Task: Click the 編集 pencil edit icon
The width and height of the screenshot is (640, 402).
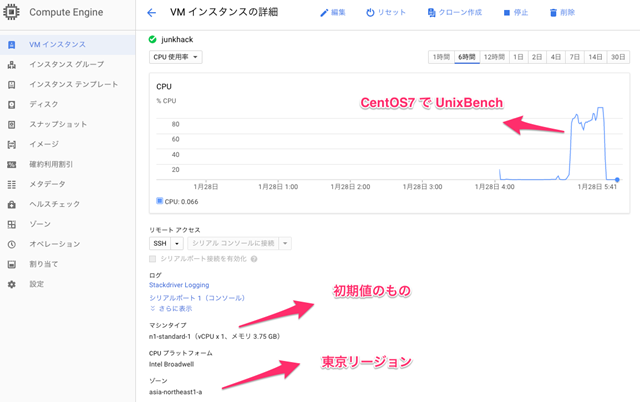Action: tap(323, 13)
